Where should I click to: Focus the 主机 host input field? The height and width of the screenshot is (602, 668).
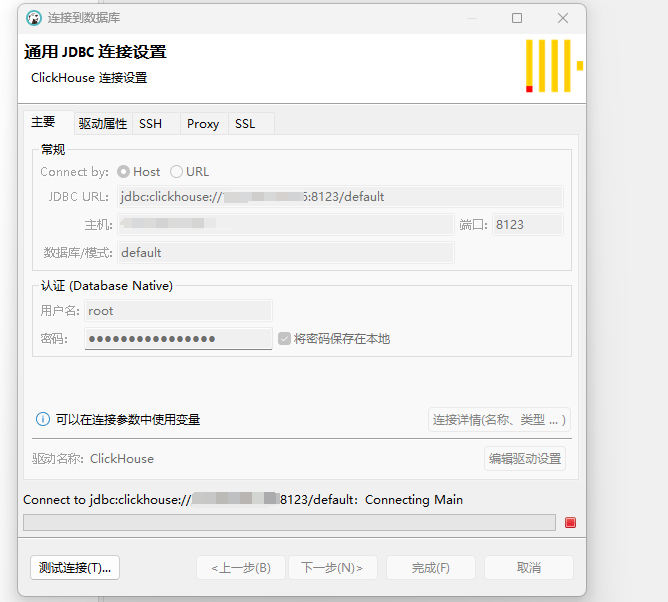pos(286,224)
